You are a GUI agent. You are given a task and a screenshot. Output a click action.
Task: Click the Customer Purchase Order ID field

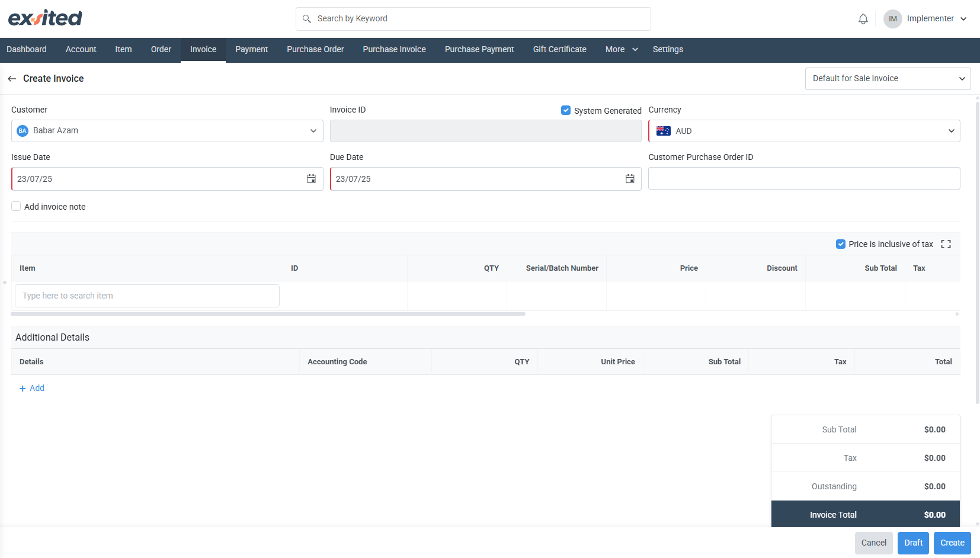pos(804,178)
